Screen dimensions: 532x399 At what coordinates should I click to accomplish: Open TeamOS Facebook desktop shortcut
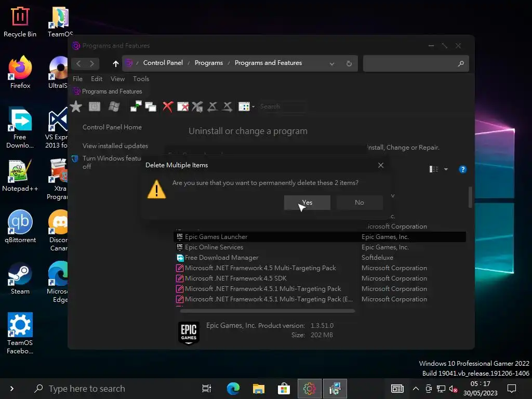click(20, 333)
